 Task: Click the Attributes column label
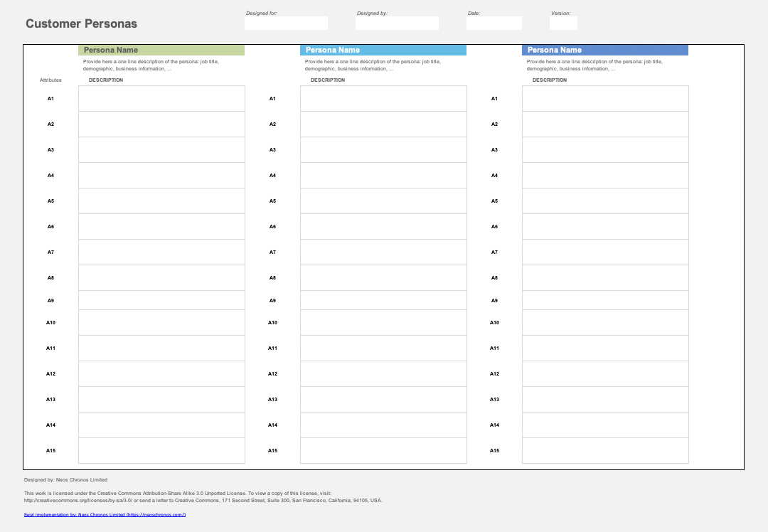tap(50, 80)
